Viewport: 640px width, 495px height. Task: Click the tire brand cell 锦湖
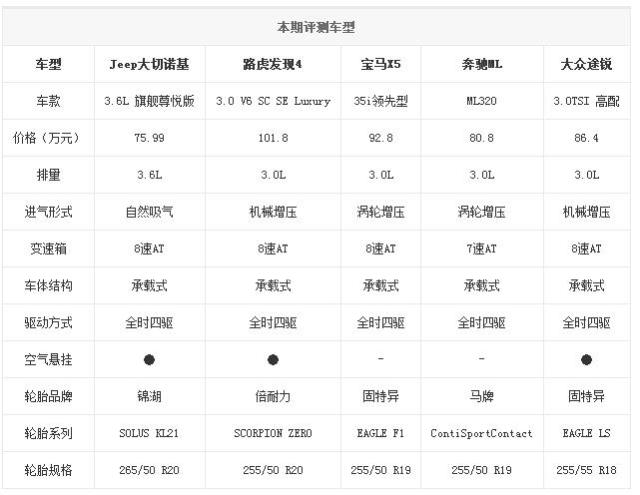149,396
